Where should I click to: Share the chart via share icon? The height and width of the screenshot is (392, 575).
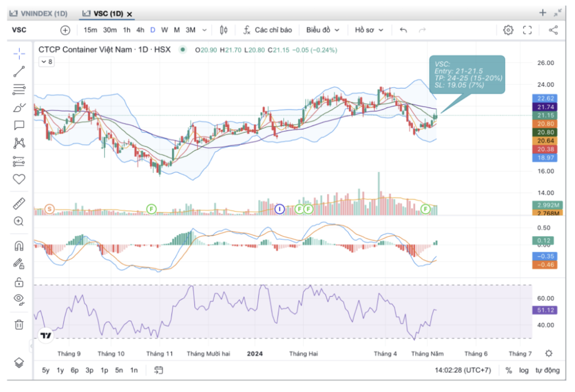(x=553, y=30)
